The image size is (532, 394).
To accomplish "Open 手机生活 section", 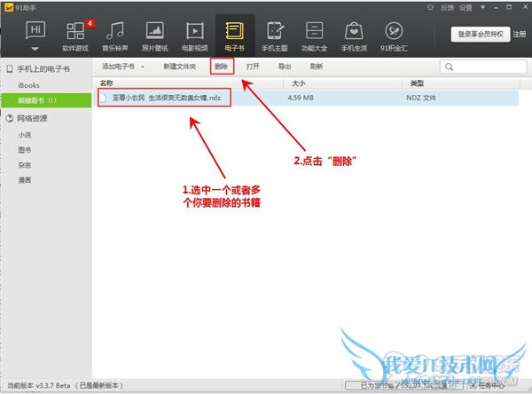I will [354, 36].
